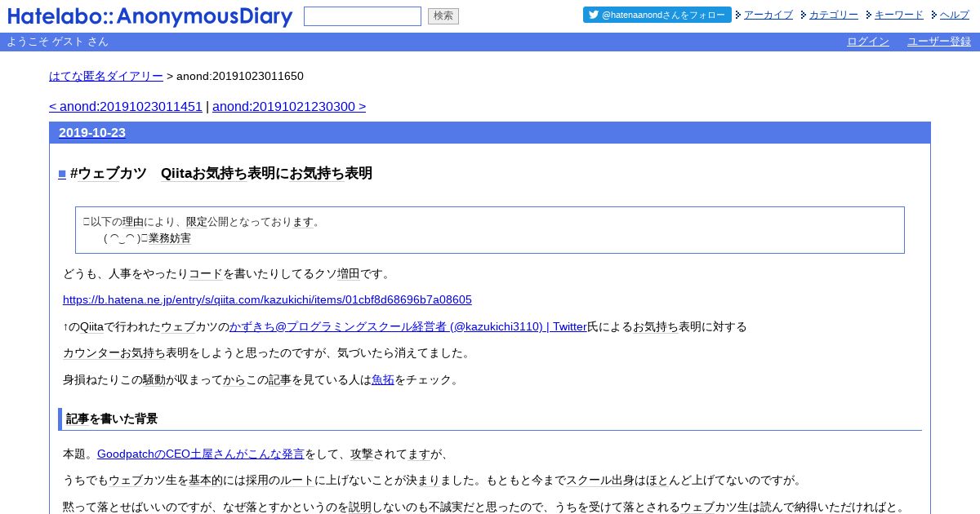
Task: Open the ヘルプ help link
Action: point(955,15)
